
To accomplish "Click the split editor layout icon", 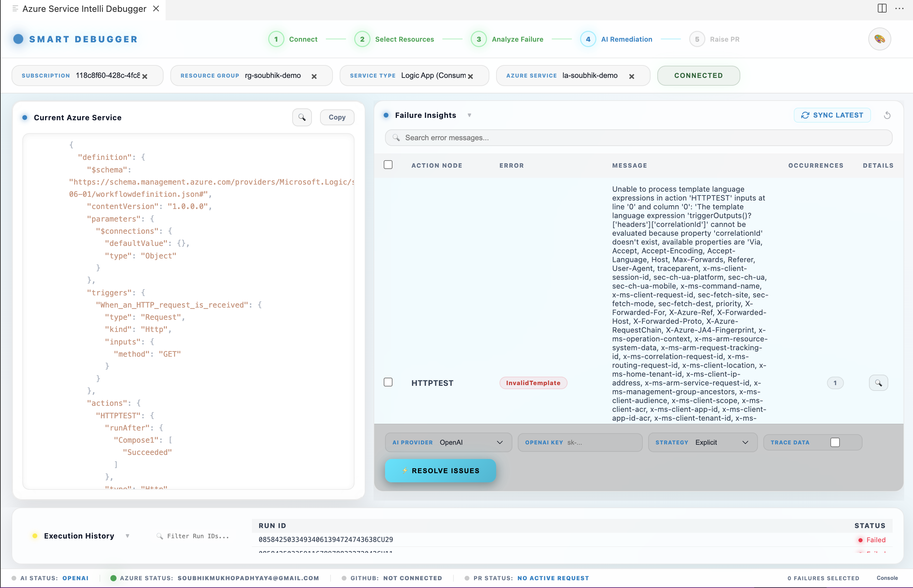I will click(882, 8).
